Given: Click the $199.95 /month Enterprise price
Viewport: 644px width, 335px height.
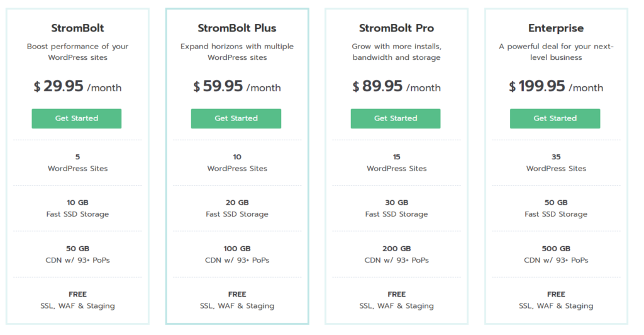Looking at the screenshot, I should click(x=556, y=87).
